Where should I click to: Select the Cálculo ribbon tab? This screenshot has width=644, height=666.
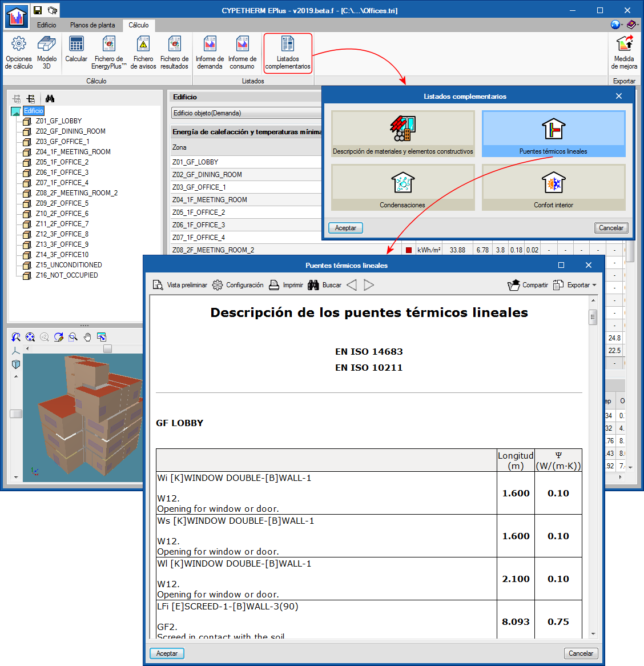pyautogui.click(x=139, y=25)
